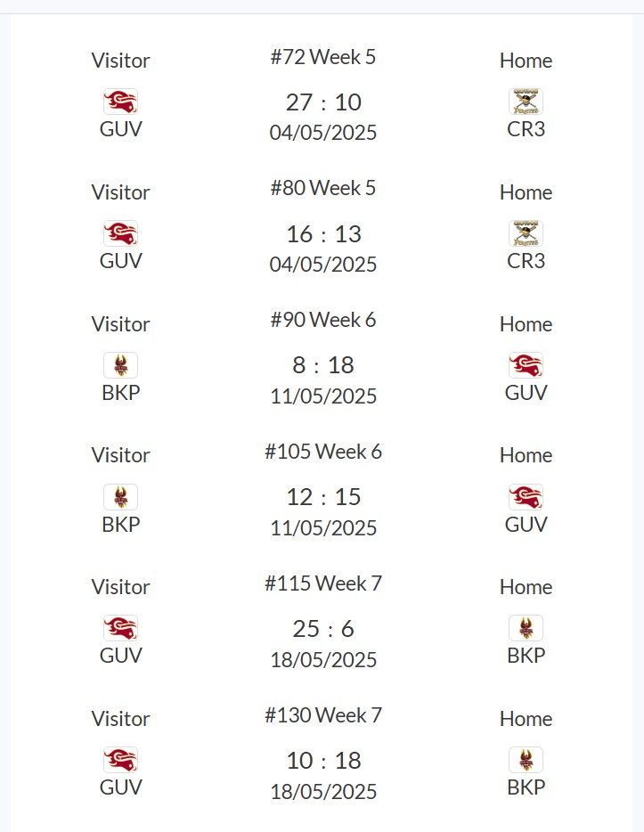644x832 pixels.
Task: Select the 16 : 13 score
Action: 323,234
